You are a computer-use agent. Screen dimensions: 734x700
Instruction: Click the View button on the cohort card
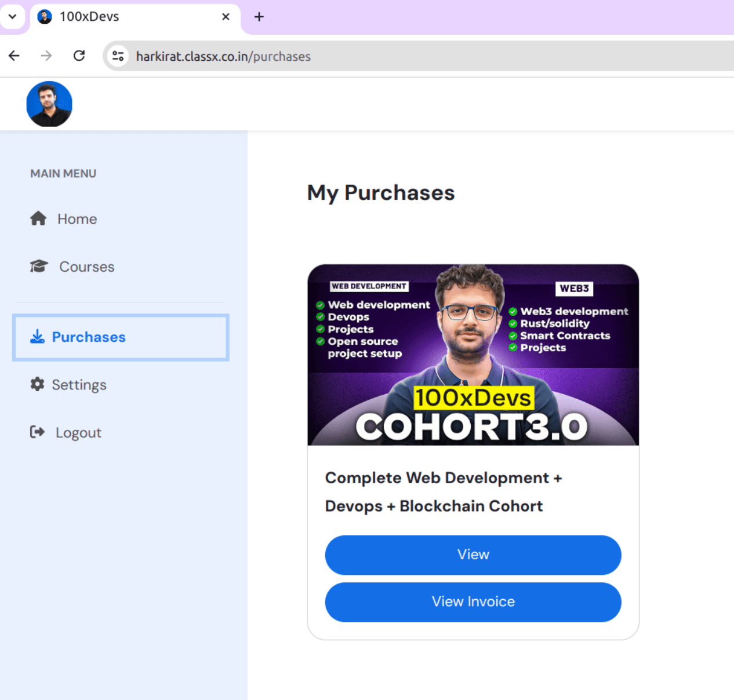click(473, 555)
